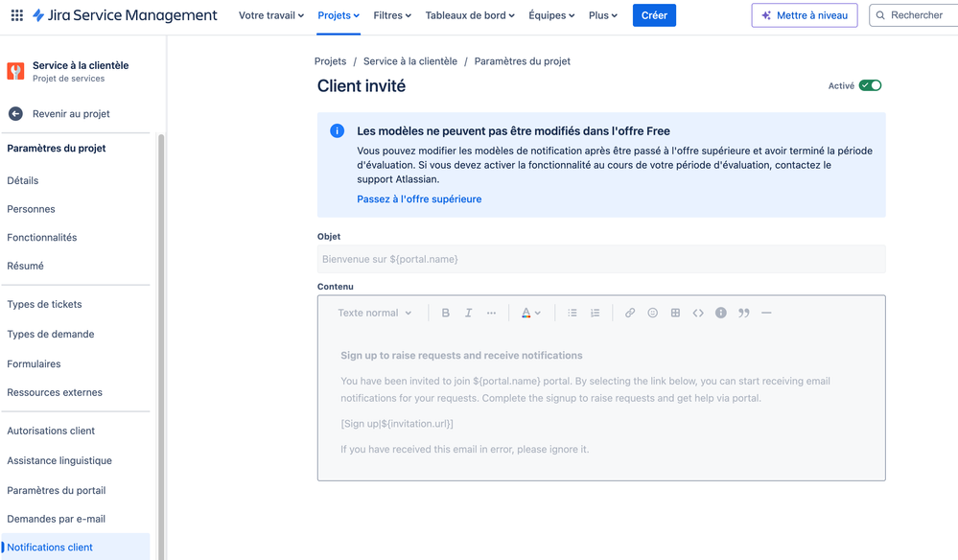Click the search magnifier icon
This screenshot has height=560, width=958.
[880, 15]
